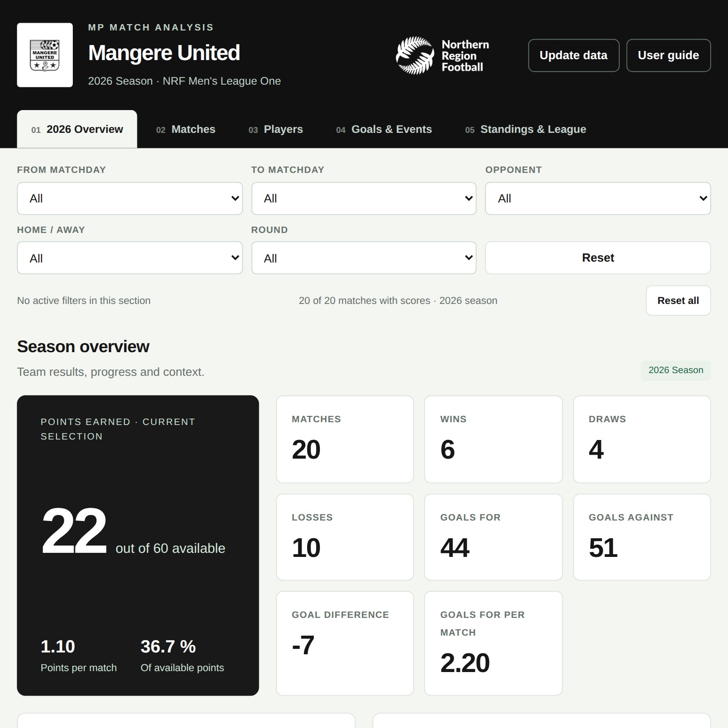Open the From Matchday dropdown
The image size is (728, 728).
click(130, 198)
